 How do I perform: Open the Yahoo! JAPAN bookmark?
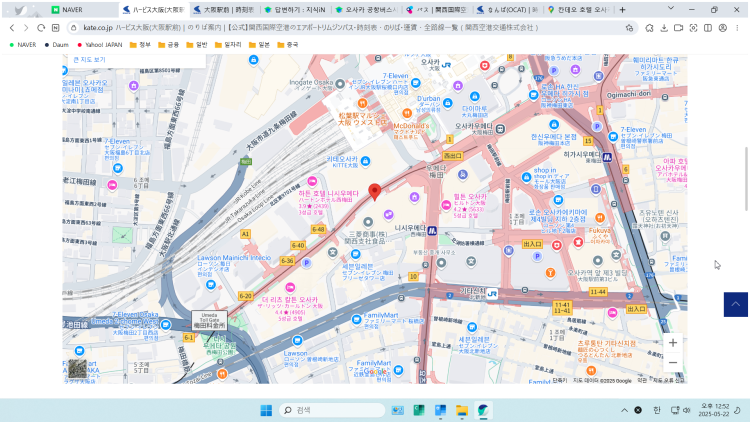tap(99, 44)
